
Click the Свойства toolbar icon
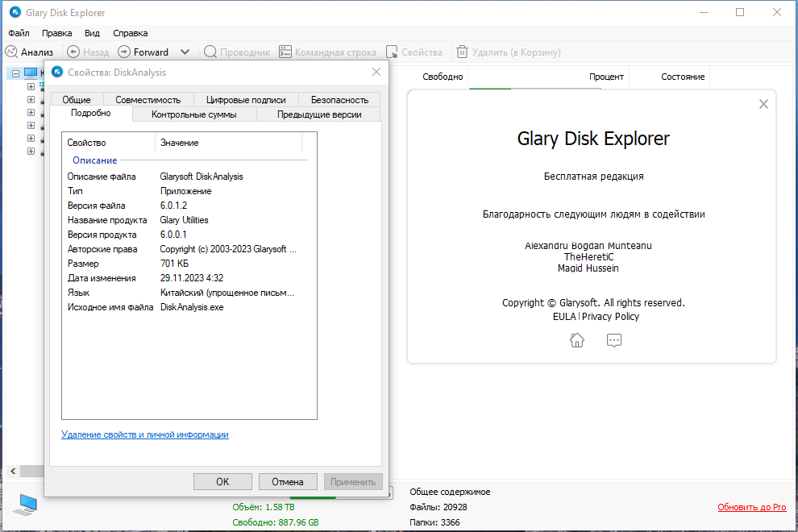click(x=392, y=52)
